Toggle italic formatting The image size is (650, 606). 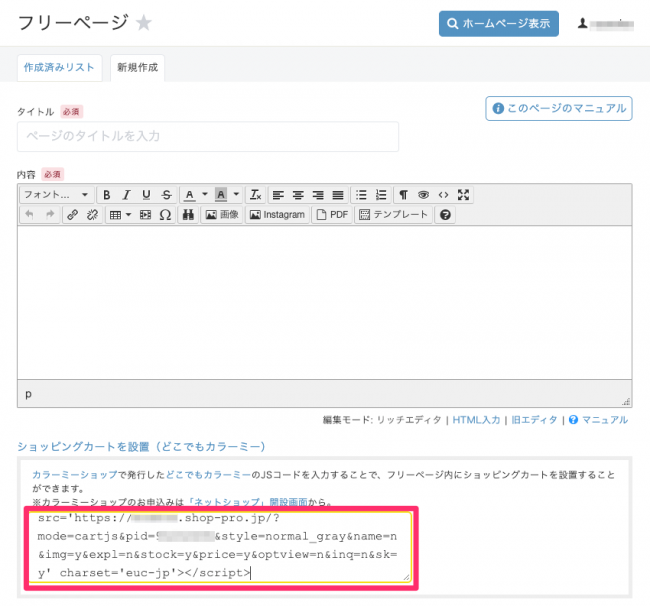click(126, 195)
